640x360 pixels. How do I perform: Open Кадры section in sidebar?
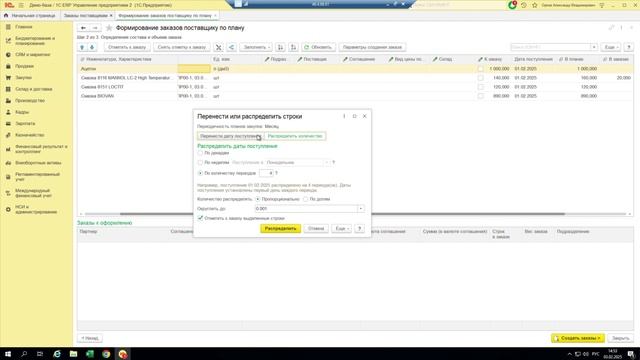point(22,112)
